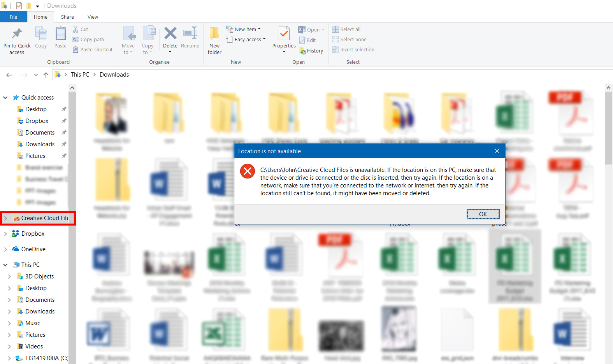Click Downloads in address breadcrumb
The width and height of the screenshot is (613, 364).
coord(114,74)
